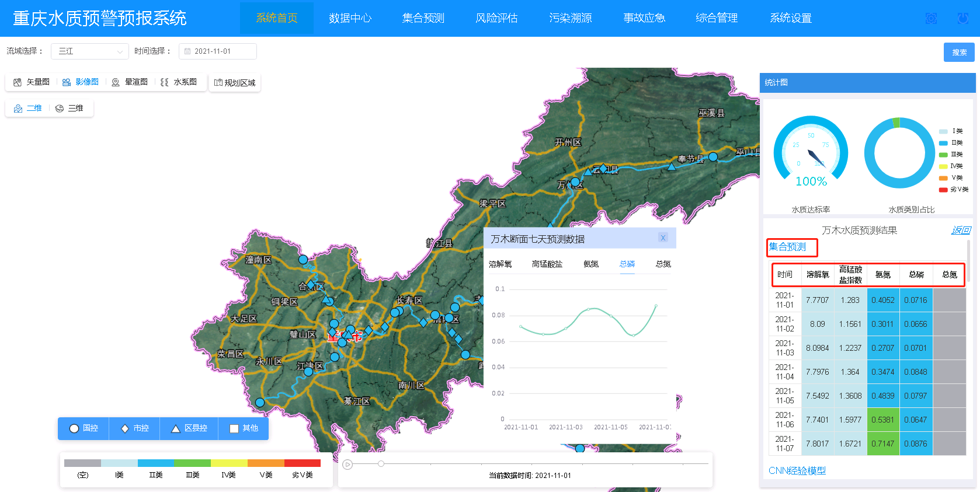
Task: Click the 搜索 search button
Action: [x=958, y=53]
